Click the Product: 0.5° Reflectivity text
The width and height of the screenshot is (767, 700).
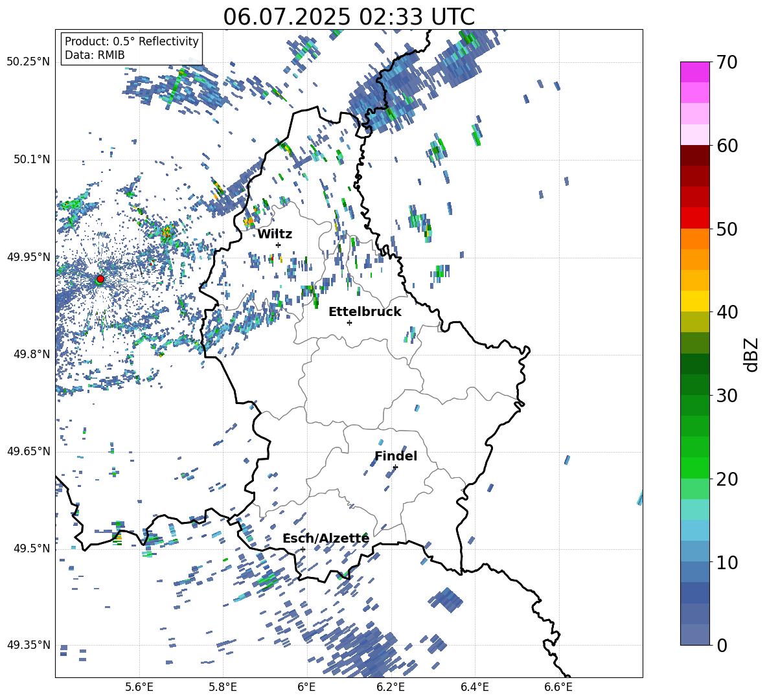pos(132,41)
